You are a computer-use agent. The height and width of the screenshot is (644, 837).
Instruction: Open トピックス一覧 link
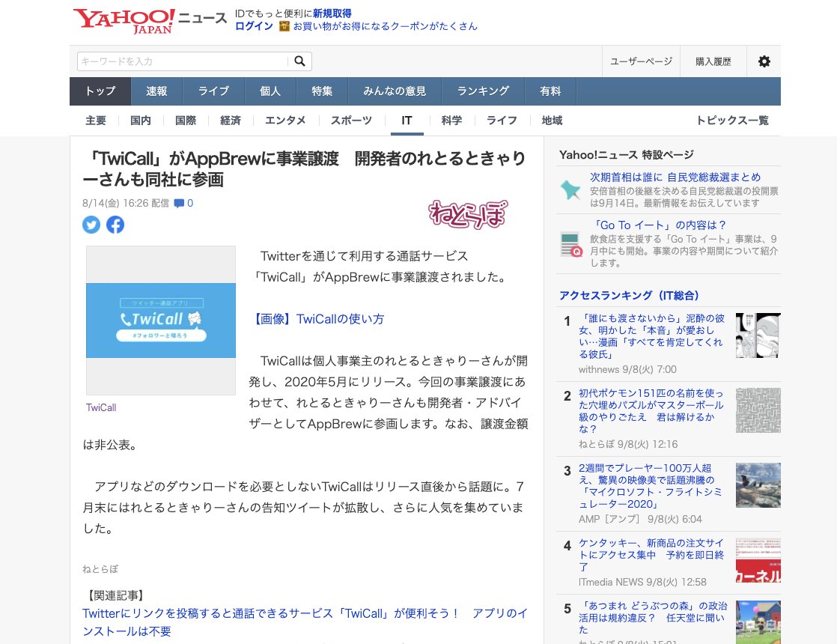732,121
